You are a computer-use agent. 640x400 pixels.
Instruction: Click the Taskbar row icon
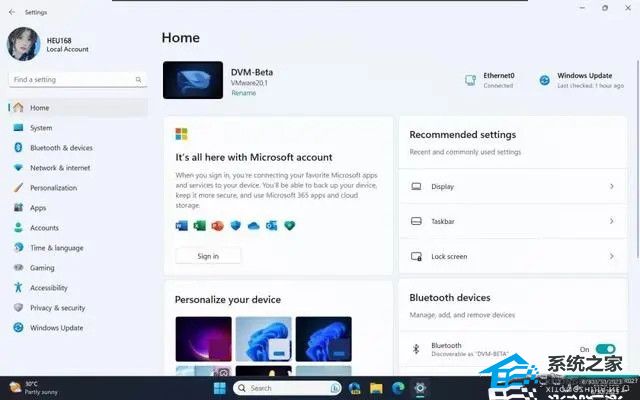[416, 221]
